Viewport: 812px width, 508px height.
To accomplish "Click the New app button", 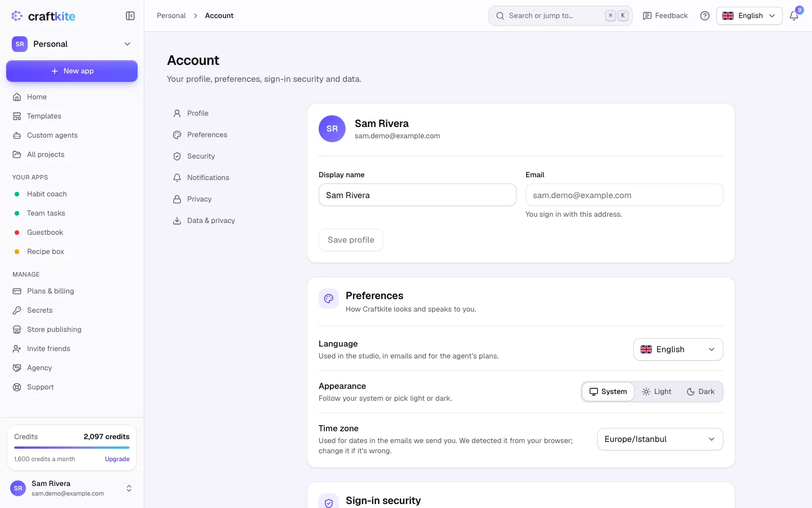I will [72, 71].
